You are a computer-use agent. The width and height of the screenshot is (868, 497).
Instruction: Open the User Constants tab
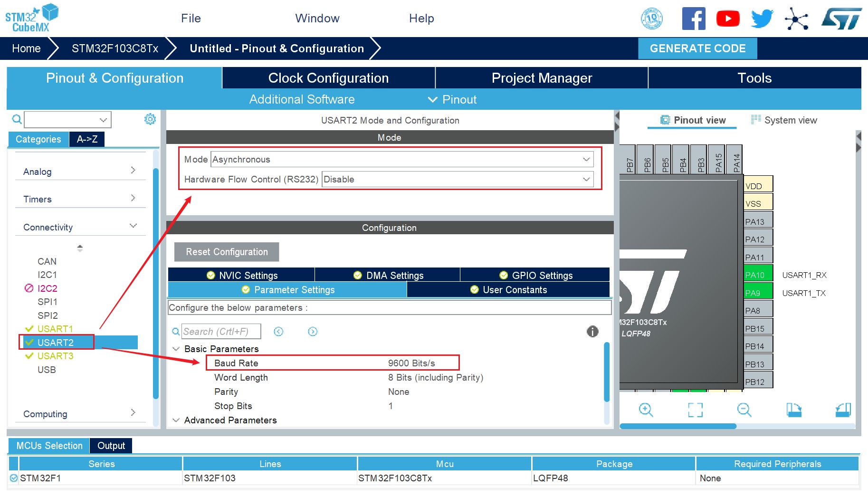508,289
